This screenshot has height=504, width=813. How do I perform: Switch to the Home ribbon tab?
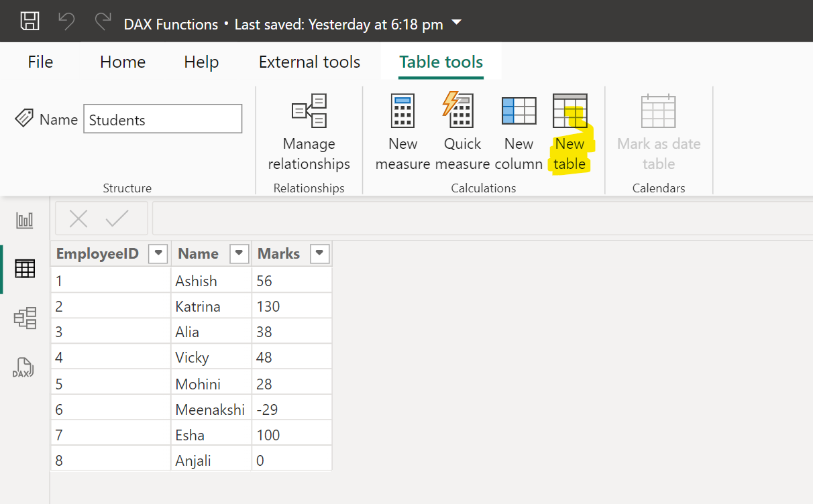pyautogui.click(x=122, y=62)
